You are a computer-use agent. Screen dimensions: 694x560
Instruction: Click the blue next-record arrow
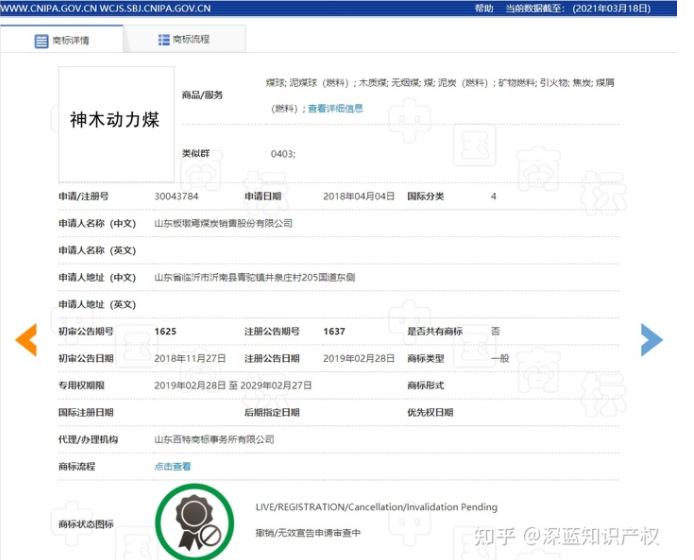651,340
